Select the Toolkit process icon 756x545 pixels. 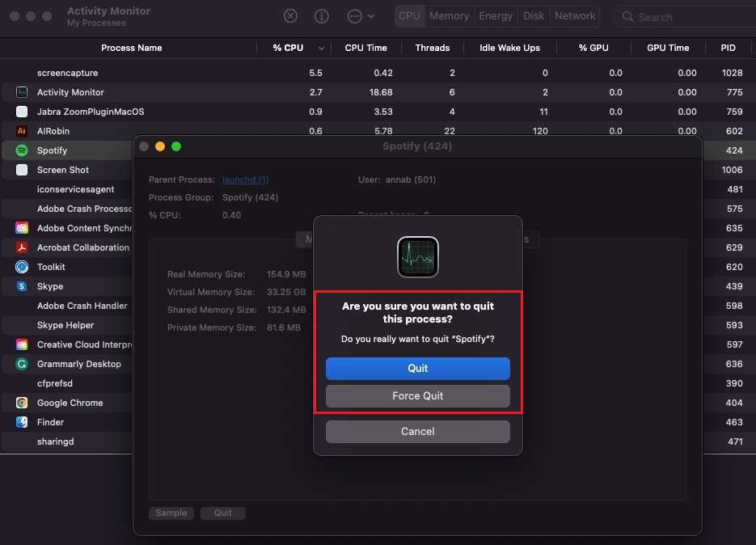[x=22, y=267]
